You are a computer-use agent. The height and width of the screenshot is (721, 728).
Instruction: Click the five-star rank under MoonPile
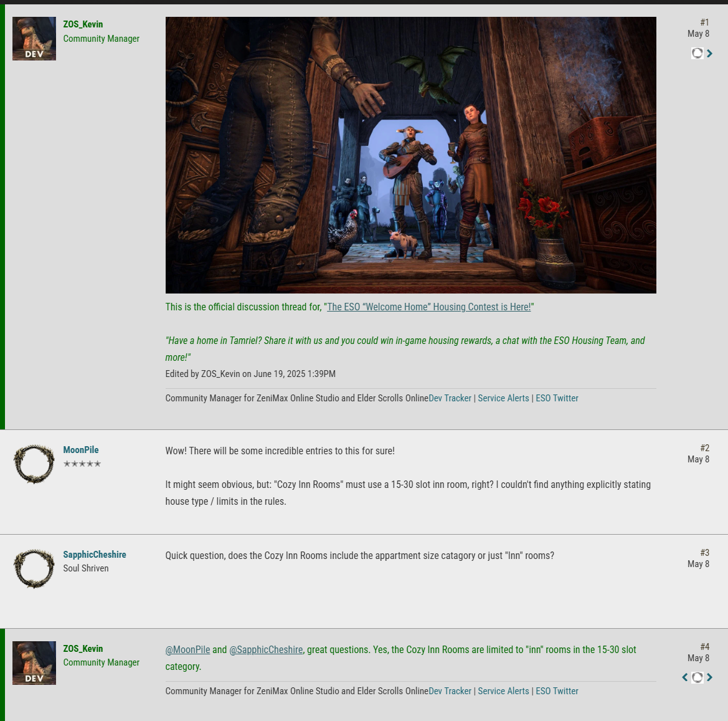(x=82, y=464)
